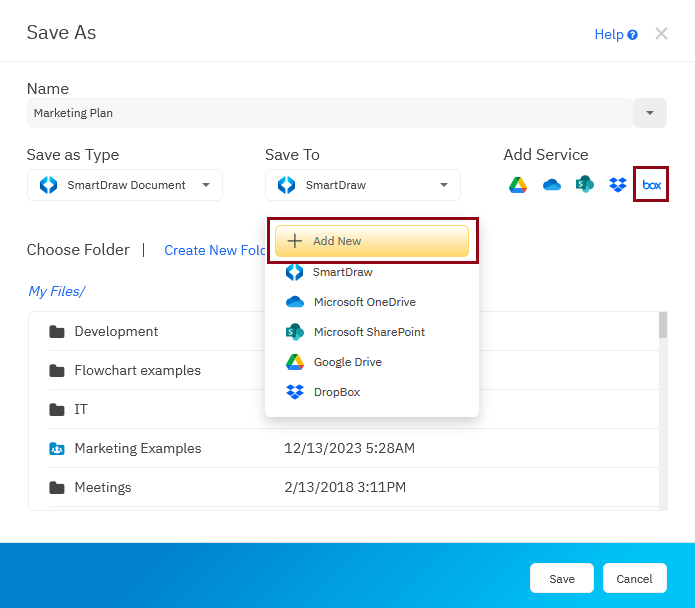The image size is (695, 608).
Task: Click the Google Drive icon under Add Service
Action: click(518, 185)
